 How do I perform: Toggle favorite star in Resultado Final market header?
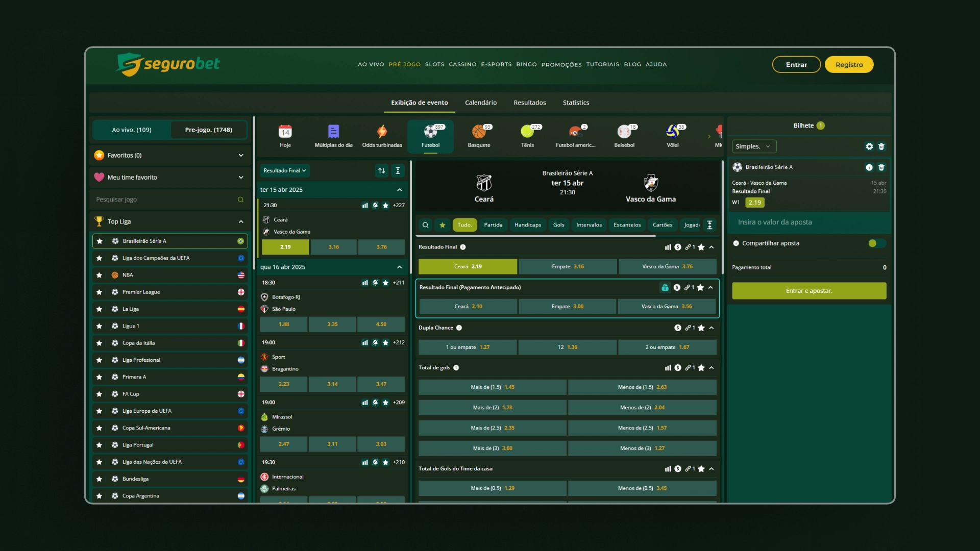point(701,247)
